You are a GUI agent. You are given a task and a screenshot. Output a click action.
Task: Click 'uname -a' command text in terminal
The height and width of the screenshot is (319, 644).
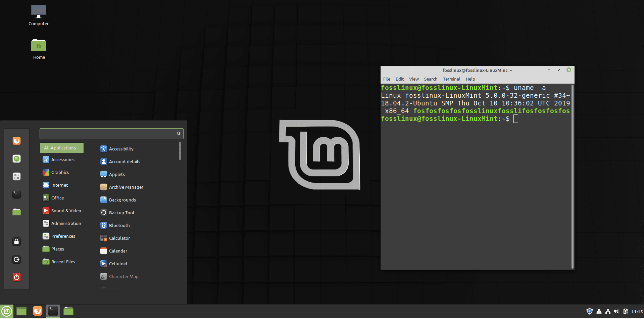[x=530, y=88]
